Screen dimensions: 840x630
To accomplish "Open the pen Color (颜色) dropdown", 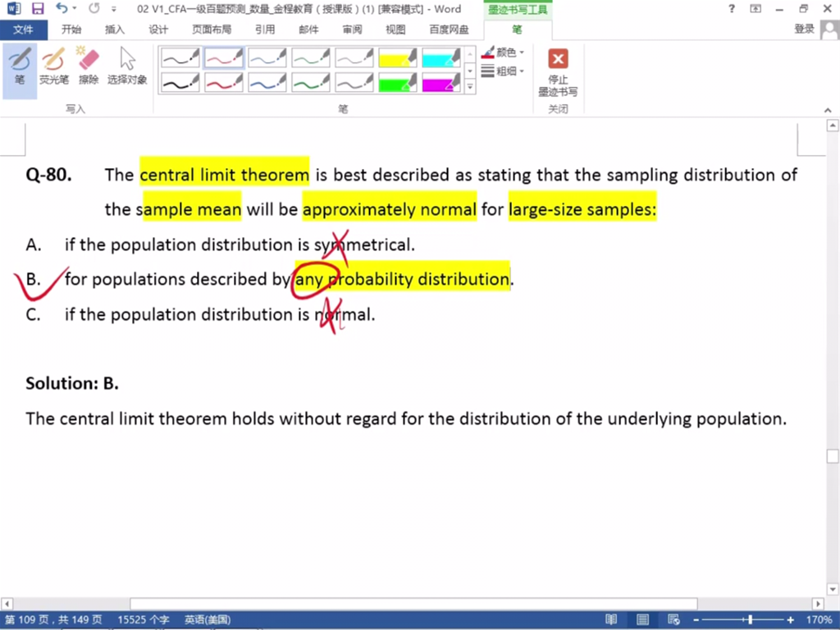I will coord(504,52).
